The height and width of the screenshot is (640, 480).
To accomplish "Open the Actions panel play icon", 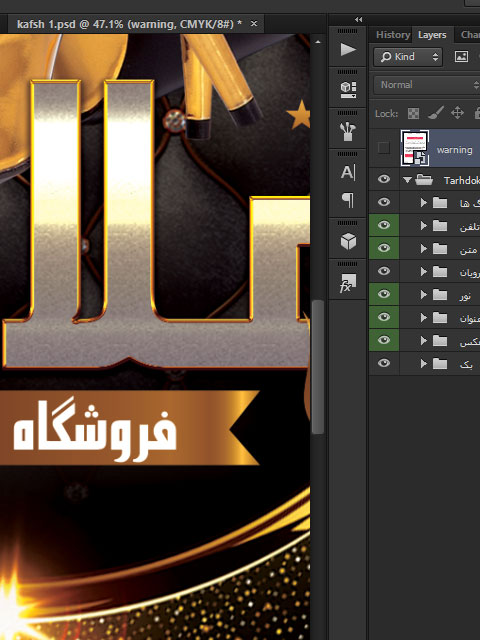I will coord(348,49).
